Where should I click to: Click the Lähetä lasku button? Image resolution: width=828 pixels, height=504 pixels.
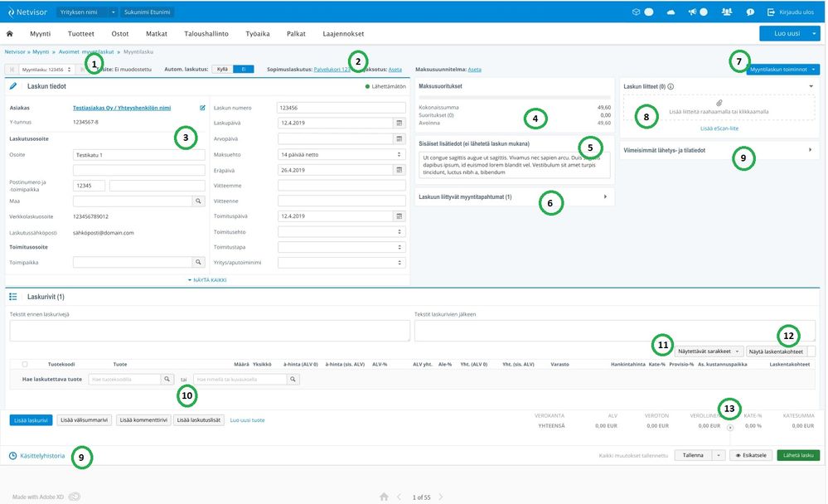(x=798, y=455)
